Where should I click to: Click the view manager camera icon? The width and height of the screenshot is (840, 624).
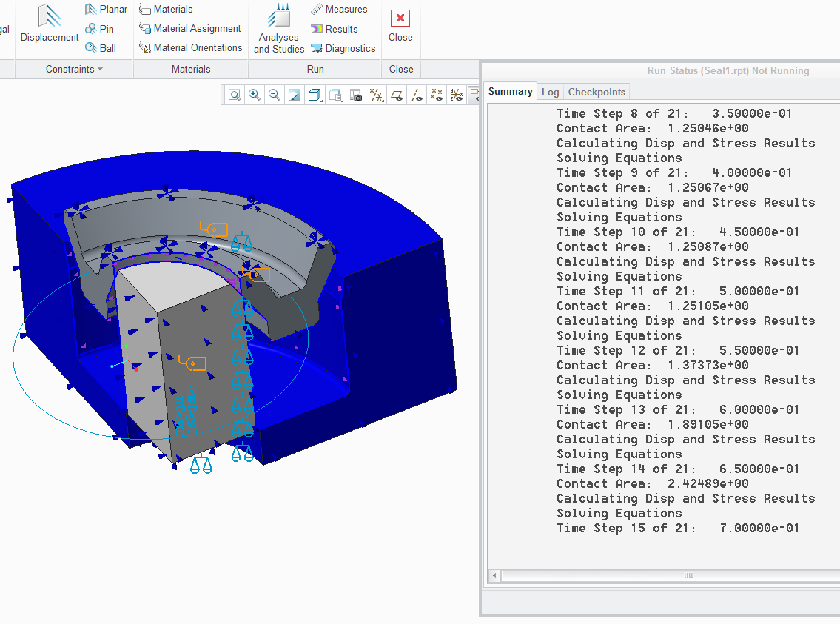point(356,95)
